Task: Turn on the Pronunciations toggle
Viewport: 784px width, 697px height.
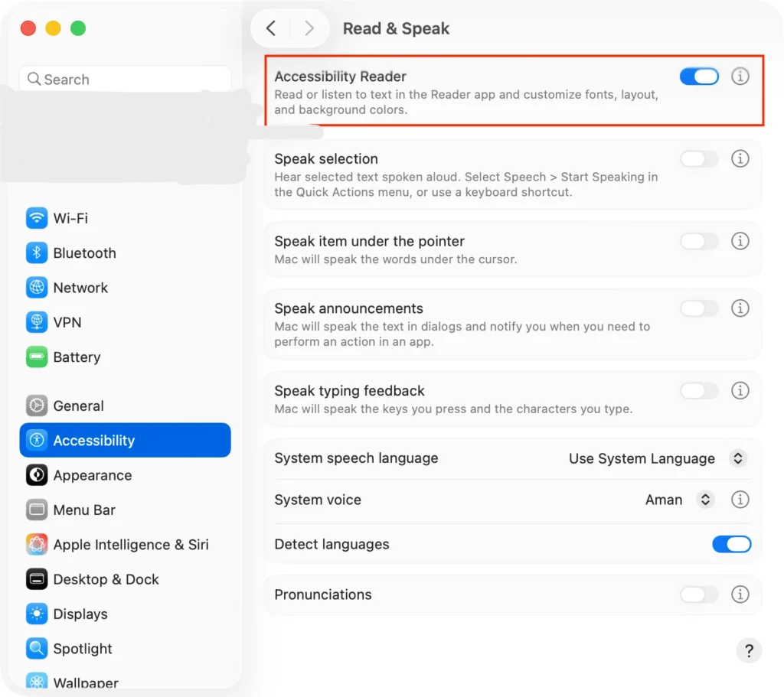Action: [699, 594]
